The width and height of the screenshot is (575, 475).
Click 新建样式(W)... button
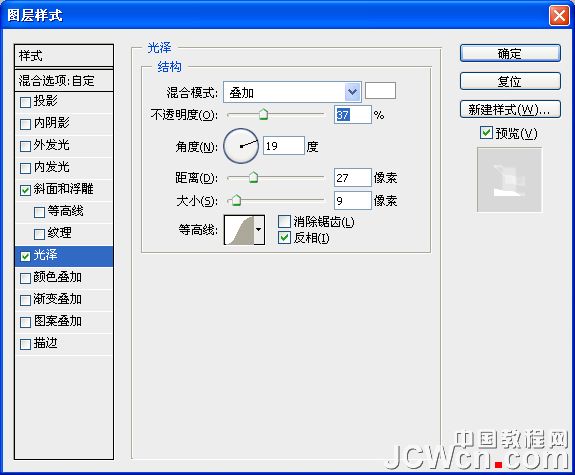510,109
